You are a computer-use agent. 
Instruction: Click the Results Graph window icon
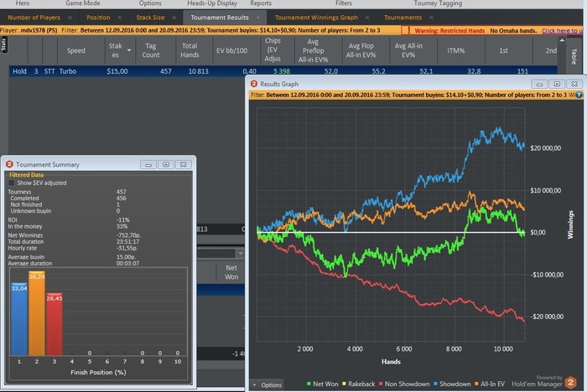(254, 84)
